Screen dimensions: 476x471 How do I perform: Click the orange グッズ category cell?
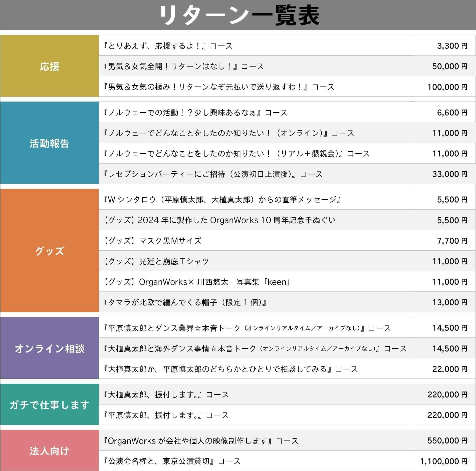coord(50,250)
